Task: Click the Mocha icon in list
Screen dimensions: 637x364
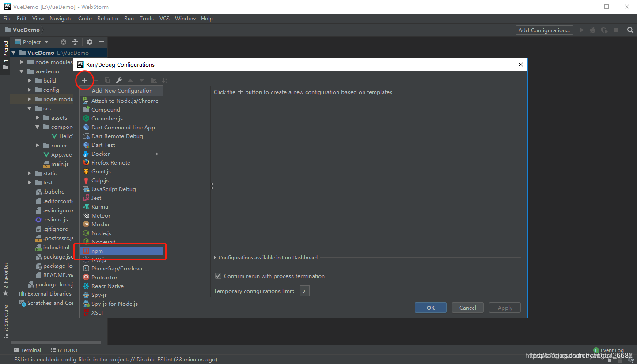Action: click(86, 224)
